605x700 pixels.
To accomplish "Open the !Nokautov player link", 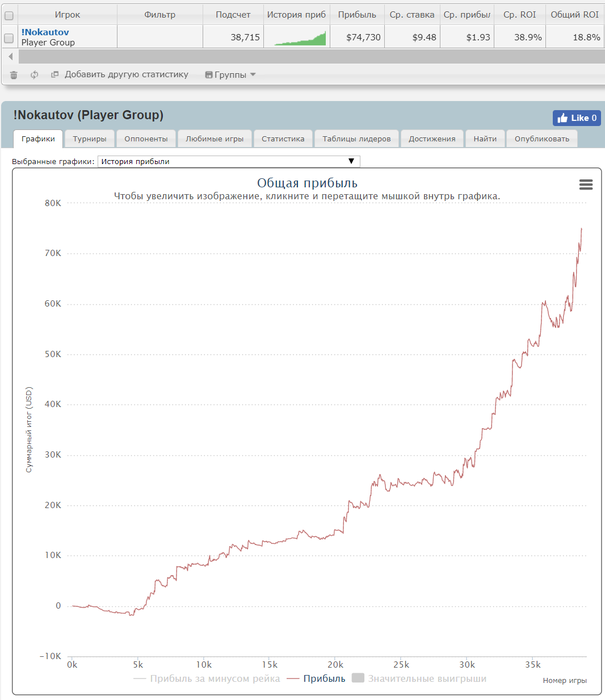I will pos(45,32).
